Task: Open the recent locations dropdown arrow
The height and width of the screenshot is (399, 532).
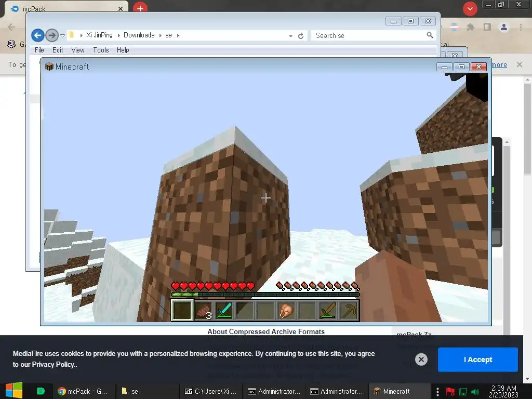Action: click(x=62, y=36)
